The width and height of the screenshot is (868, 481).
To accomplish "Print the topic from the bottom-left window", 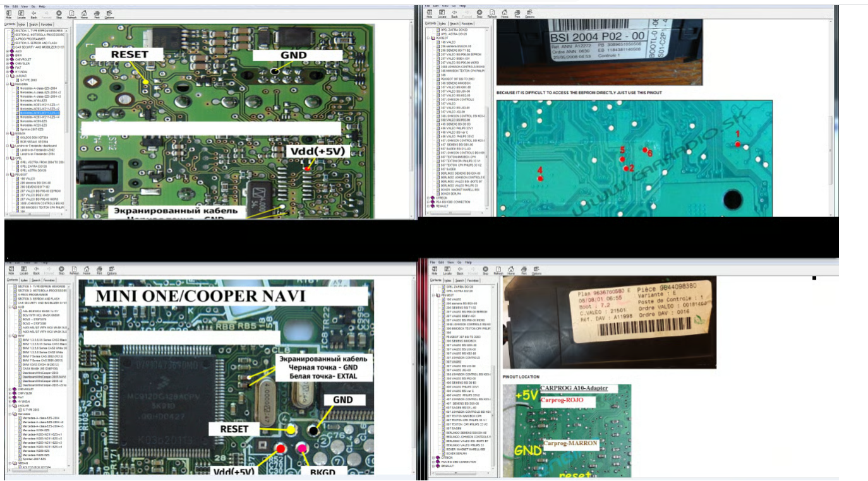I will pyautogui.click(x=99, y=271).
